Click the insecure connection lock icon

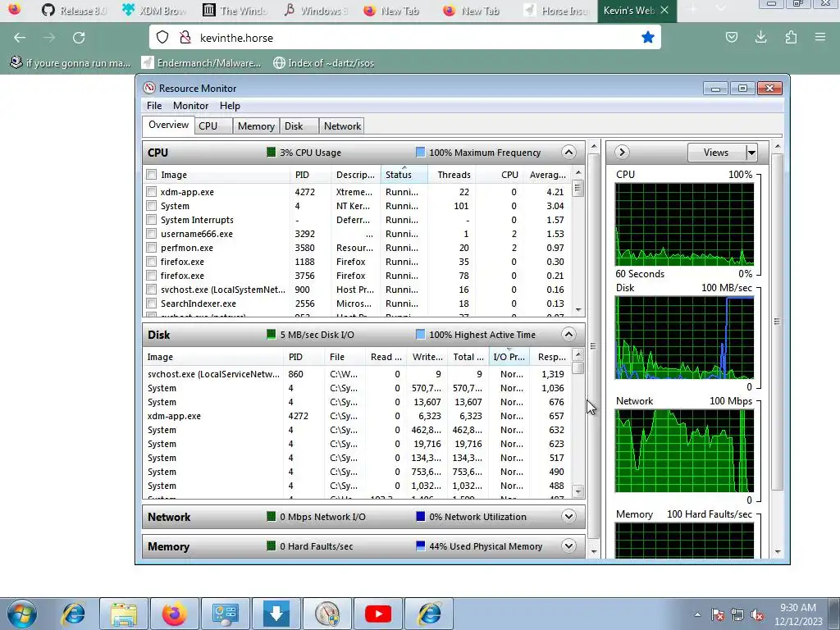coord(185,37)
